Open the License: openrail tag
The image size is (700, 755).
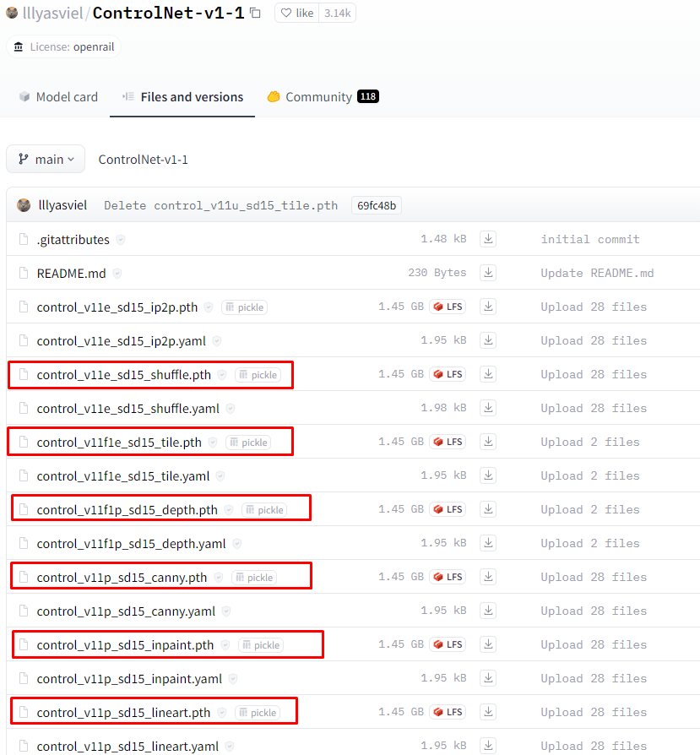point(64,46)
